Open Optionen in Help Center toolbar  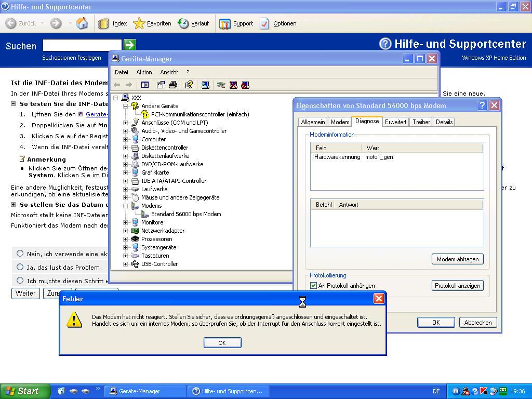pyautogui.click(x=278, y=23)
